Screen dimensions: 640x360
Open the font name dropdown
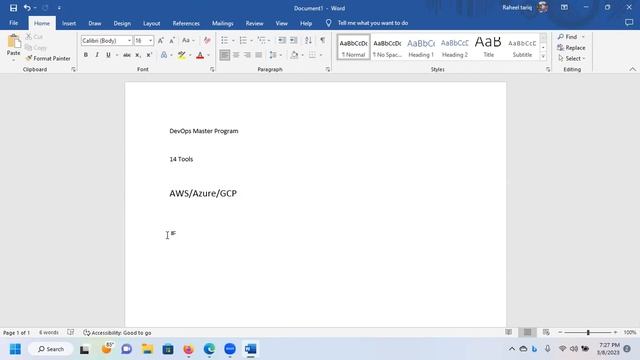(x=129, y=41)
